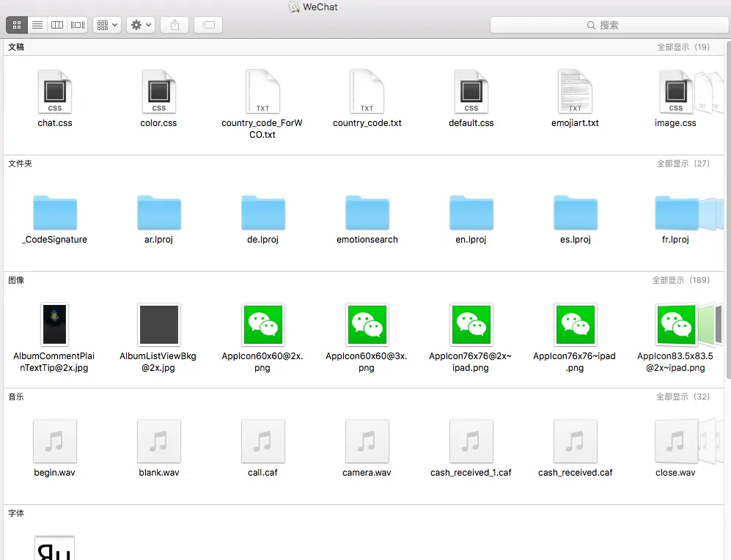This screenshot has height=560, width=731.
Task: Click the 文件夹 group header
Action: click(20, 163)
